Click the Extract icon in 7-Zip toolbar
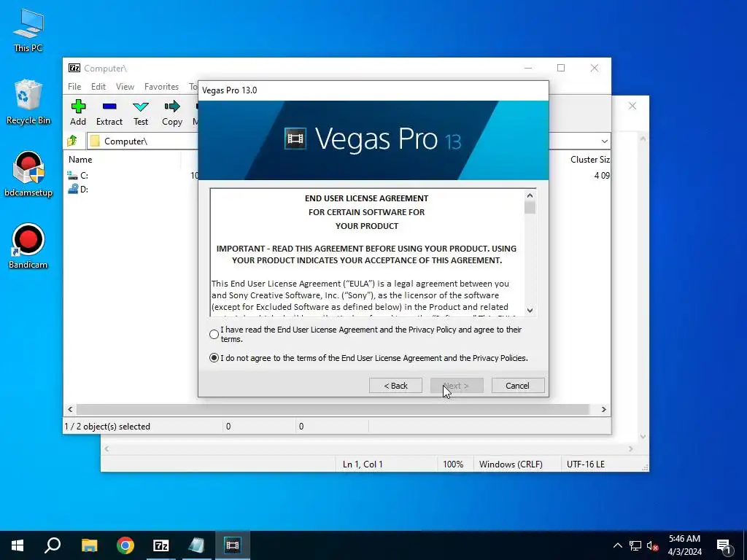747x560 pixels. pos(109,112)
